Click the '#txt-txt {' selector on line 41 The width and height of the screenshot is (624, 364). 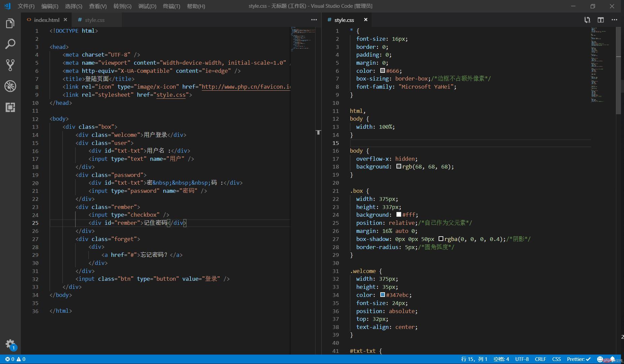(366, 351)
